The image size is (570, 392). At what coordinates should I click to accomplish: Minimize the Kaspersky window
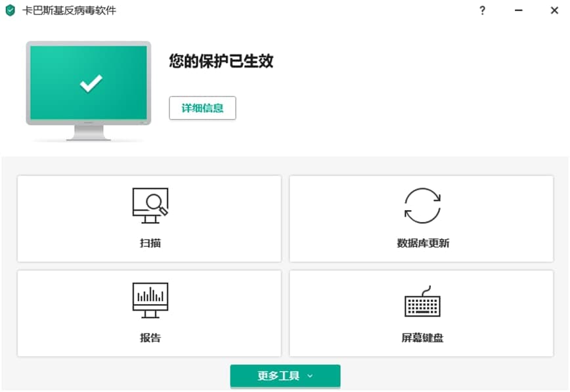click(x=519, y=11)
